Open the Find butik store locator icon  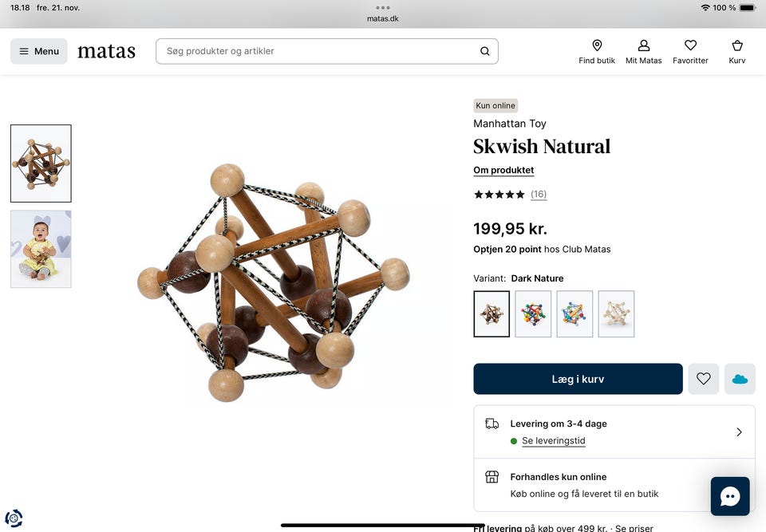[597, 46]
